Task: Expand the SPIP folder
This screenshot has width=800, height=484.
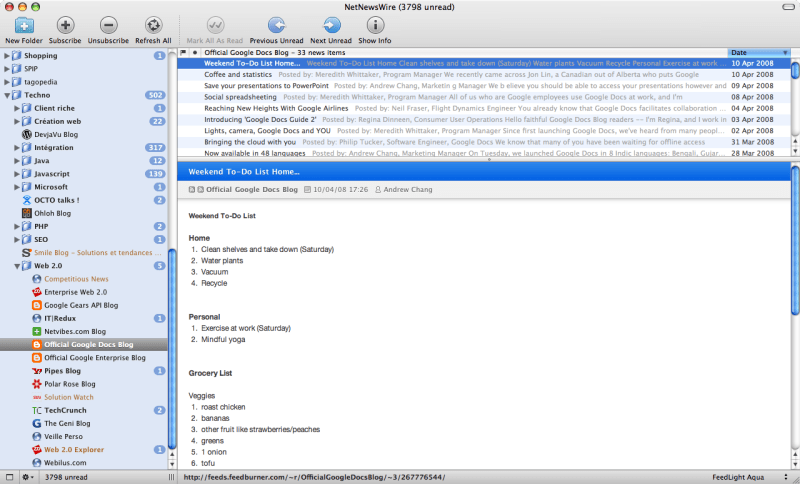Action: 7,68
